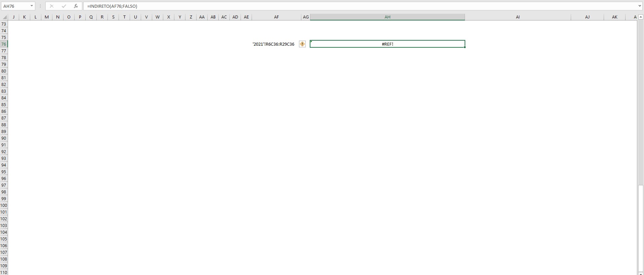Select column AG header
The width and height of the screenshot is (644, 275).
306,17
